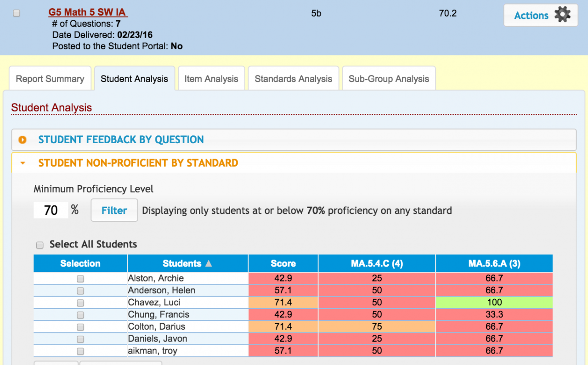Click Alston, Archie's 42.9 score cell
Viewport: 588px width, 365px height.
tap(283, 278)
